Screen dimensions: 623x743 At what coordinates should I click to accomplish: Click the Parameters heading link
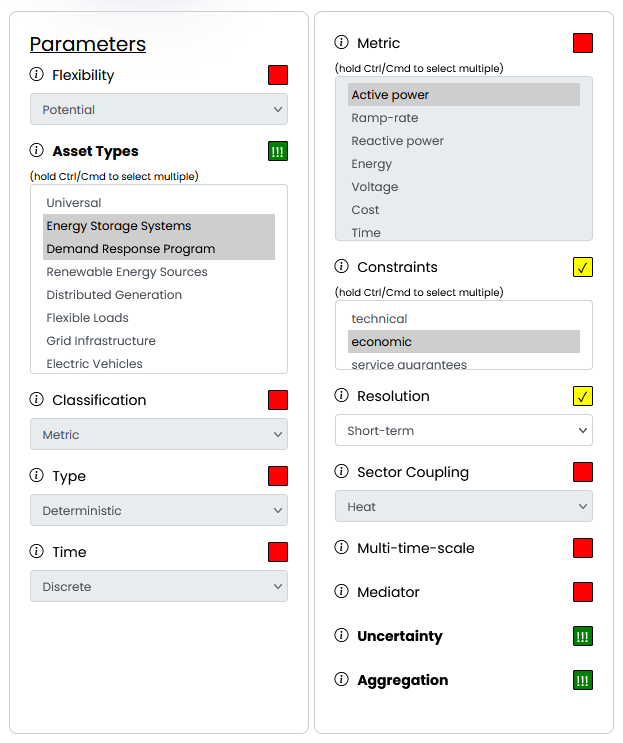(88, 44)
